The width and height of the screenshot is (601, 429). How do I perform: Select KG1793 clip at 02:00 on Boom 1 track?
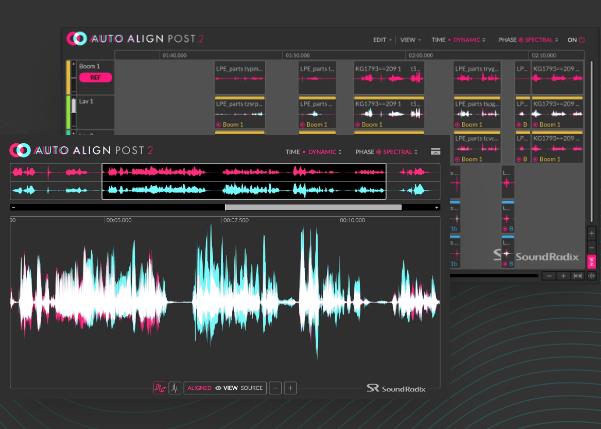point(389,78)
